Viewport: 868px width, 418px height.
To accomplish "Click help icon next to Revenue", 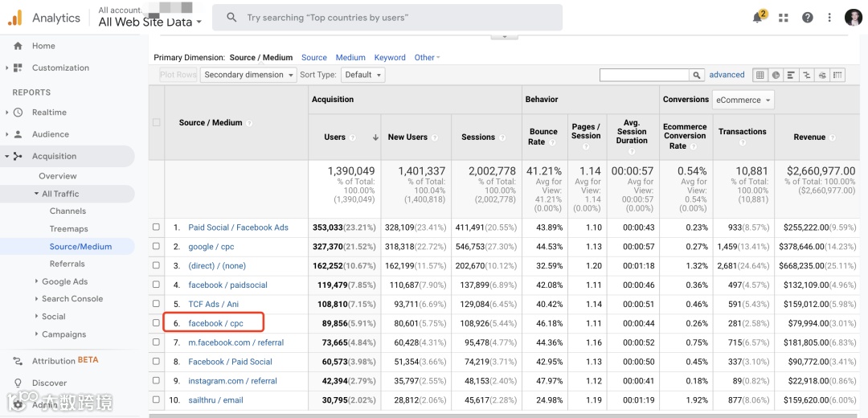I will [832, 137].
